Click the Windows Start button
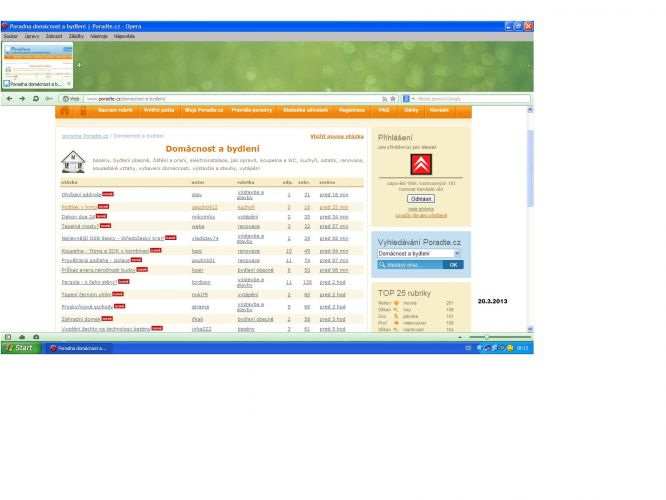666x500 pixels. pos(20,348)
